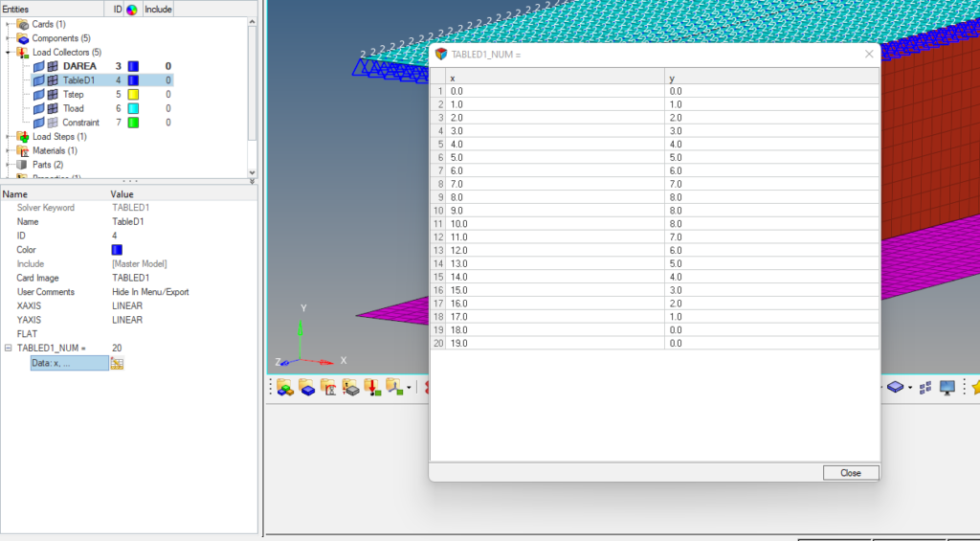This screenshot has height=541, width=980.
Task: Select the Tstep load collector row
Action: pyautogui.click(x=101, y=95)
